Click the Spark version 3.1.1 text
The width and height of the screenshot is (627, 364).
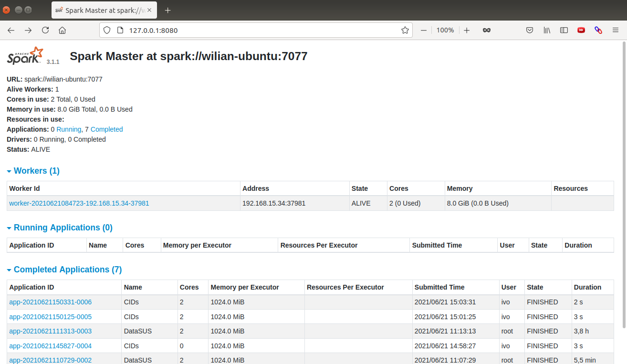tap(53, 62)
